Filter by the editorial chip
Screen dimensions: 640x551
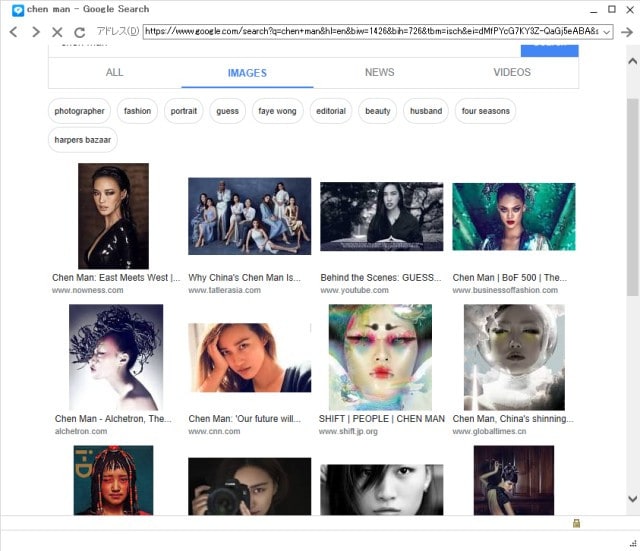point(331,111)
